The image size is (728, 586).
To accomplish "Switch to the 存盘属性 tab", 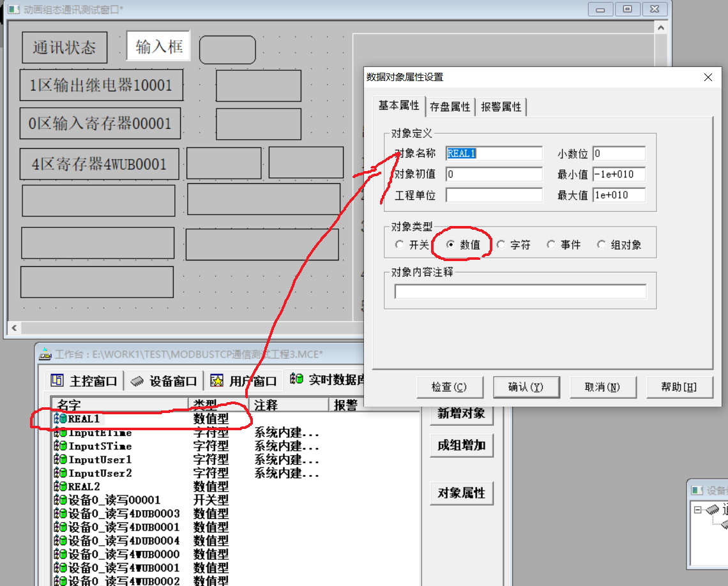I will [x=450, y=107].
